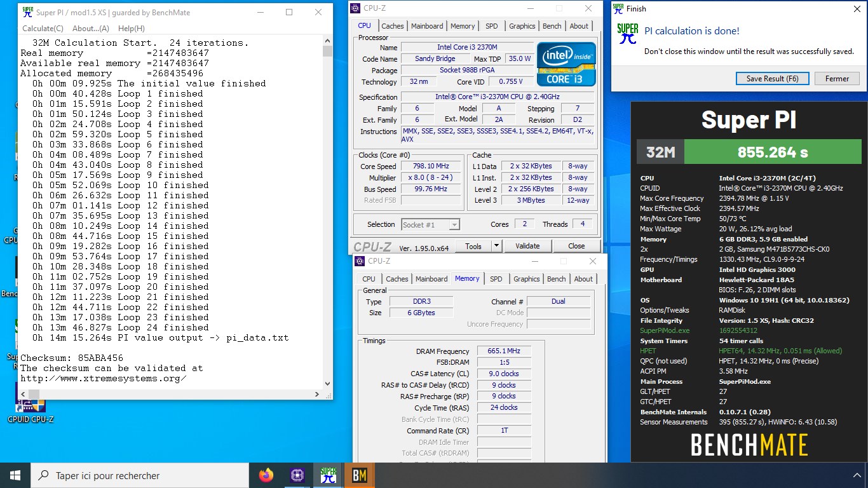Open the Help(H) menu in Super PI
Viewport: 868px width, 488px height.
[x=132, y=29]
